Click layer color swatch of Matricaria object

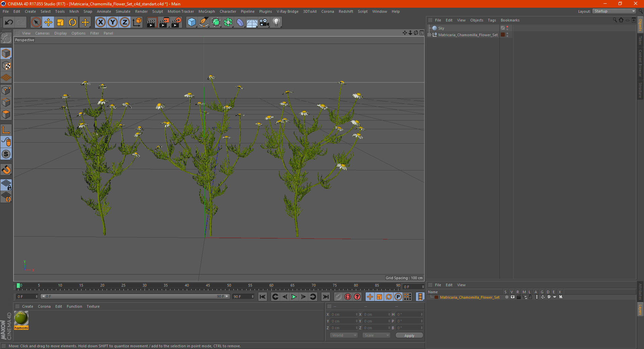(x=503, y=35)
